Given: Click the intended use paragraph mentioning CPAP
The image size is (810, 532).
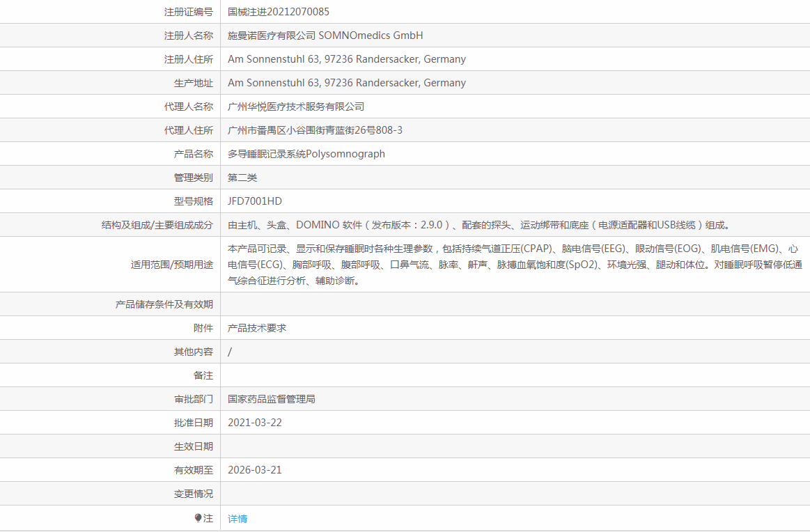Looking at the screenshot, I should pyautogui.click(x=515, y=265).
